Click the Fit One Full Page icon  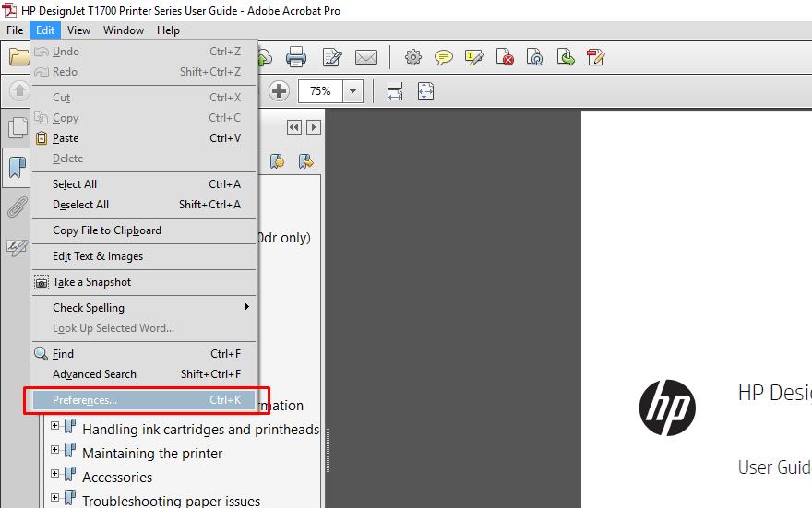425,91
